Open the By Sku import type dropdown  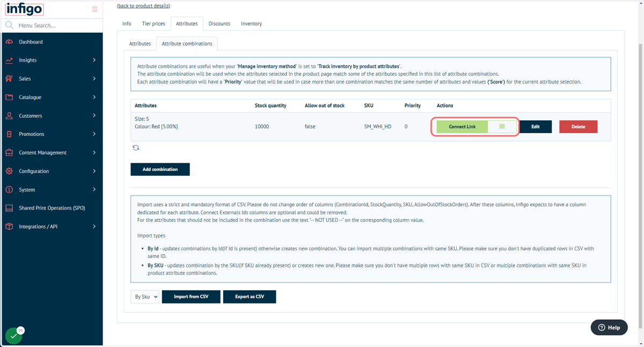[145, 297]
